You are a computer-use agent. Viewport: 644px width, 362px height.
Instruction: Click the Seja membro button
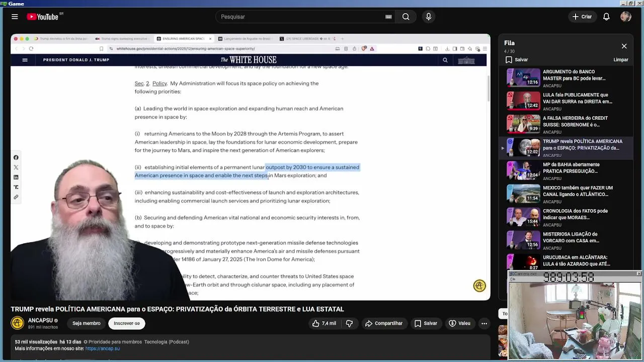pos(86,323)
